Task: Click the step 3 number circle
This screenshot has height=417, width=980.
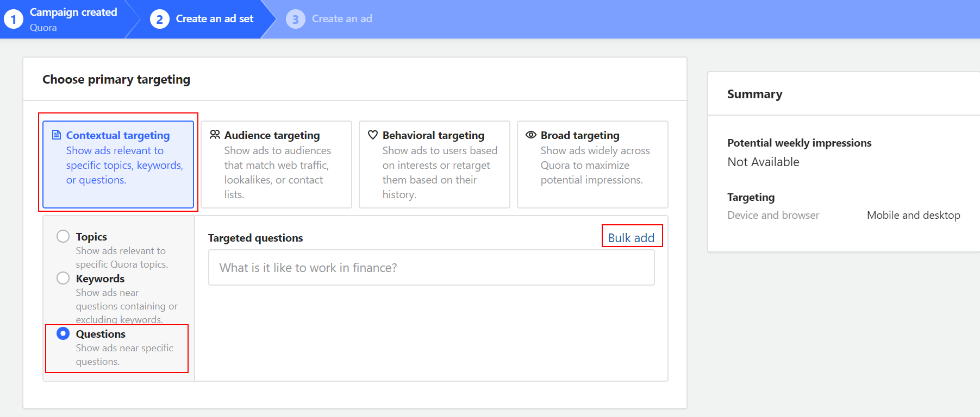Action: (295, 20)
